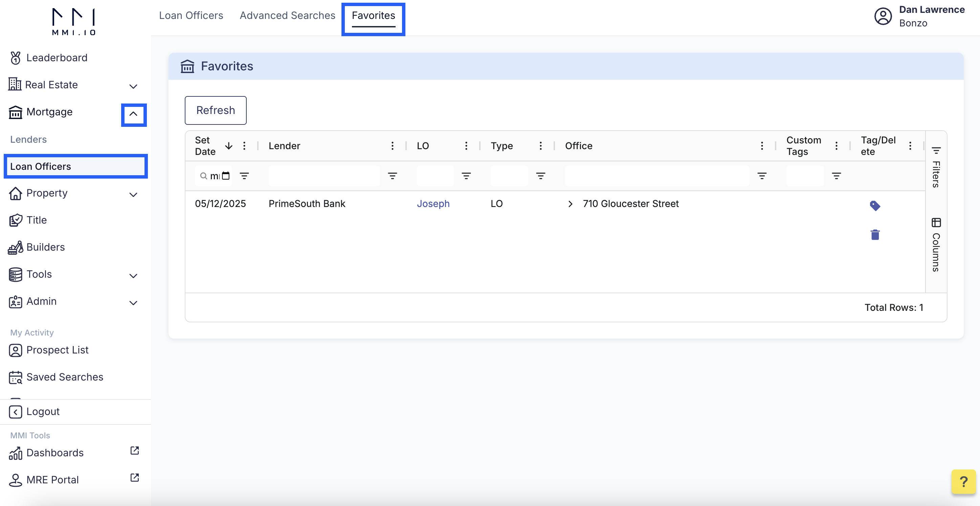
Task: Open the Custom Tags column menu
Action: [x=836, y=145]
